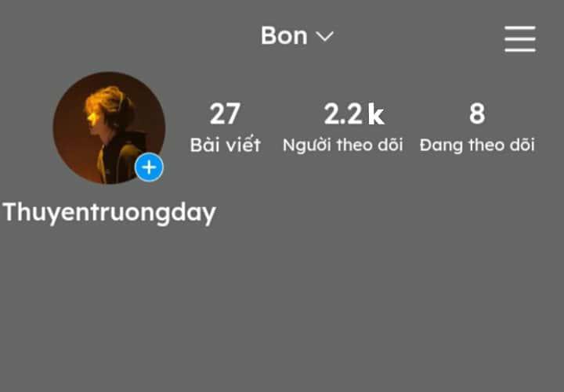The width and height of the screenshot is (564, 392).
Task: Open the 2.2k followers count
Action: tap(354, 114)
